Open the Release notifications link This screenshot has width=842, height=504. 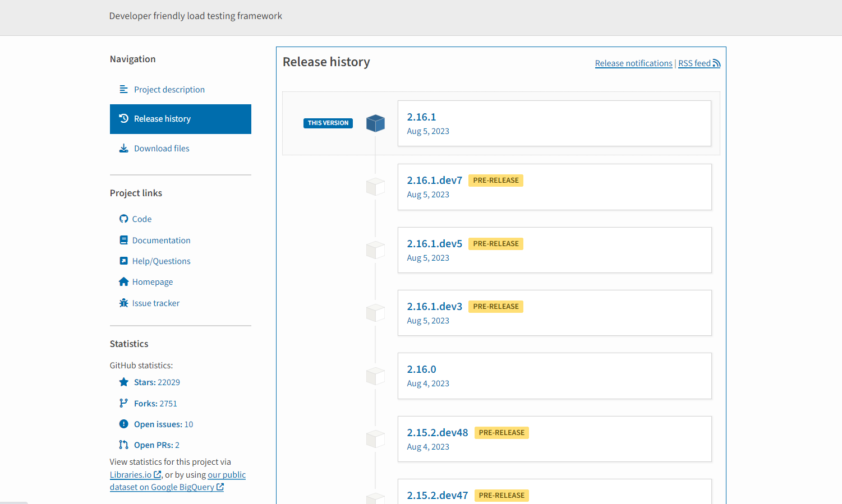pyautogui.click(x=633, y=63)
